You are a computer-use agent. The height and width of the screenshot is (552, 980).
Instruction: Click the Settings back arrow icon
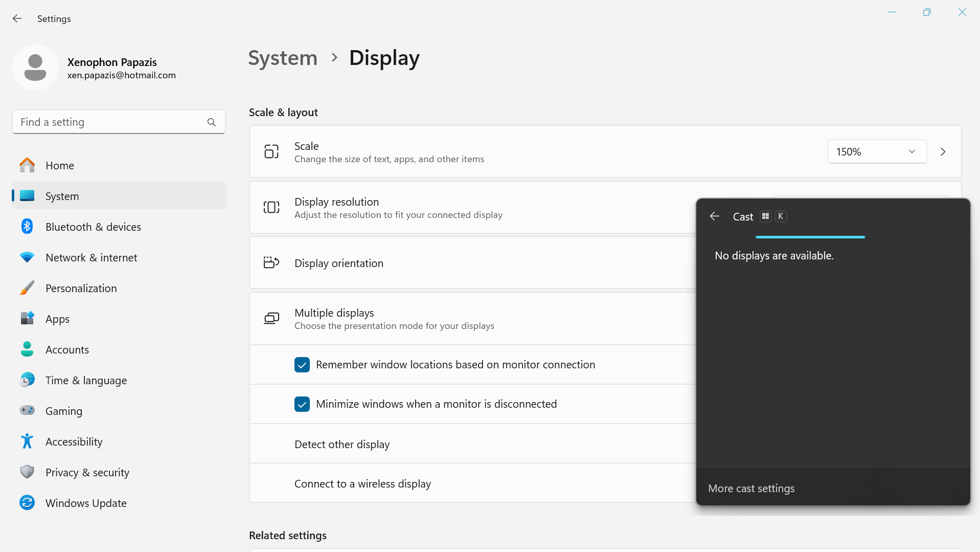coord(17,19)
